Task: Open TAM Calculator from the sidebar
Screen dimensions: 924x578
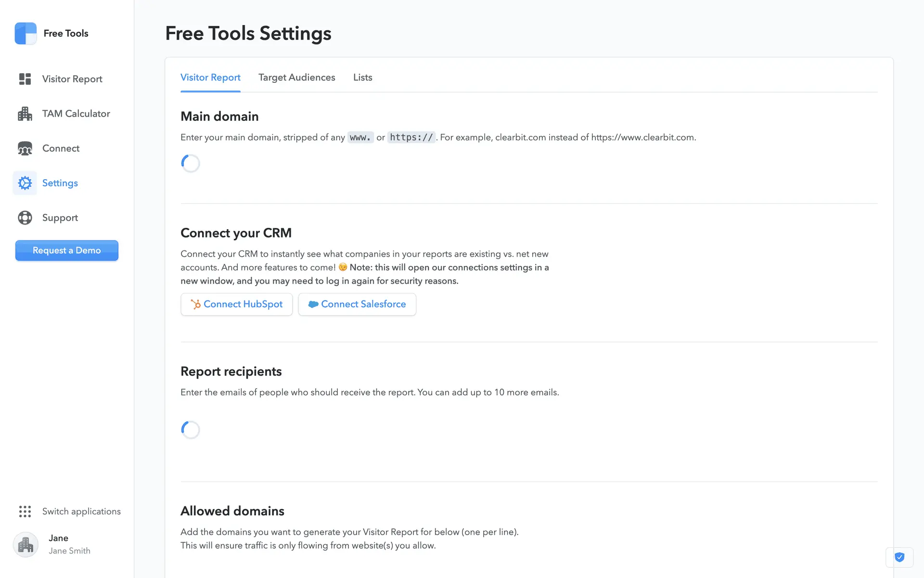Action: 76,114
